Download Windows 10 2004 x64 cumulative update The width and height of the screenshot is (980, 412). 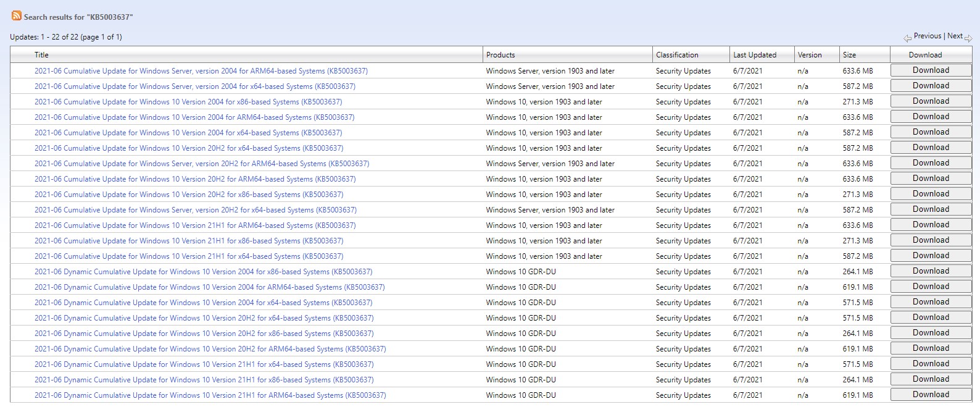(x=931, y=132)
